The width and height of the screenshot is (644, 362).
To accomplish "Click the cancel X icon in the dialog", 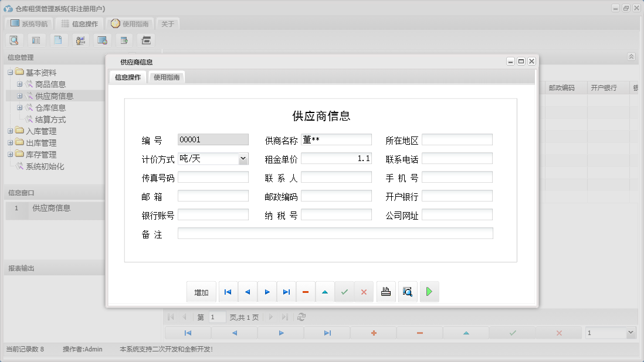I will click(x=364, y=291).
